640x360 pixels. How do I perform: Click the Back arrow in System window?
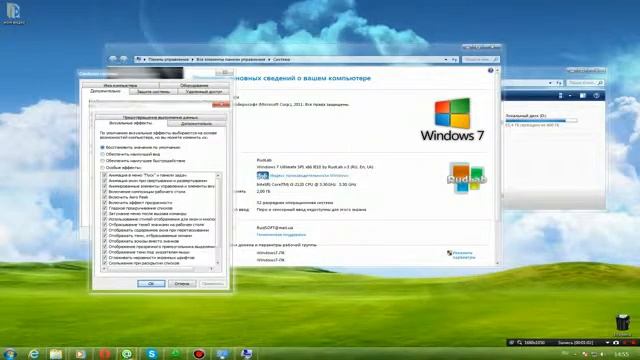tap(113, 59)
